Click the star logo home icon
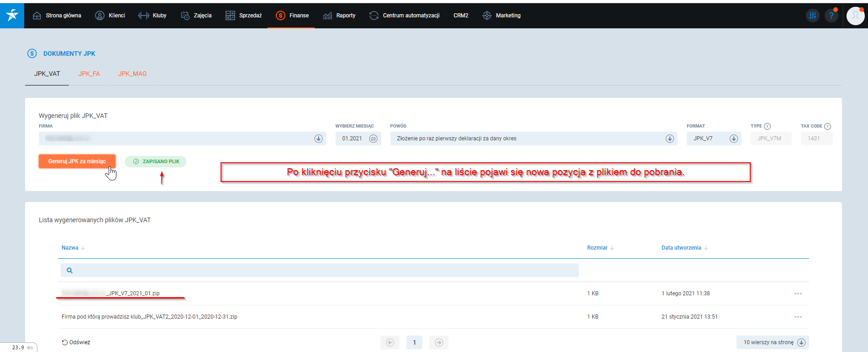The image size is (868, 352). point(12,16)
